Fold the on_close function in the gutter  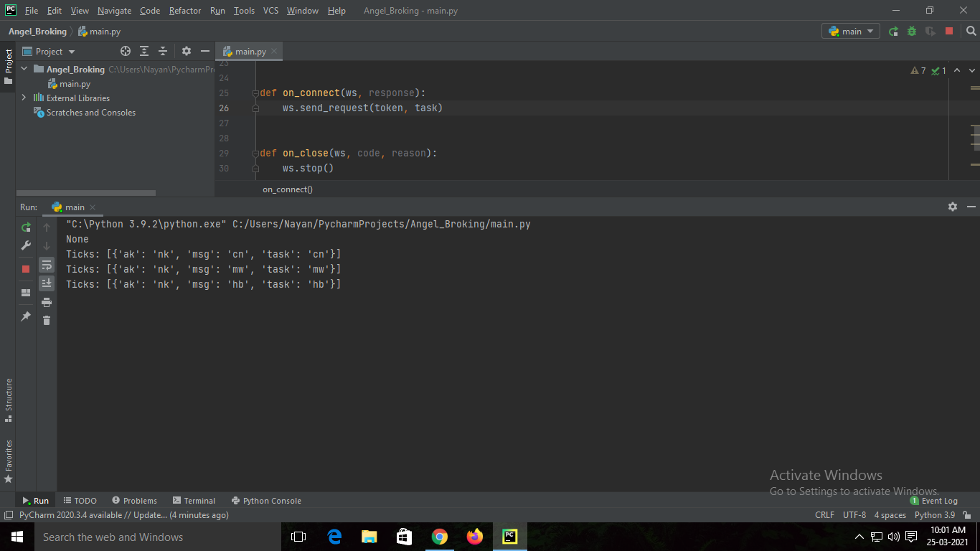[x=255, y=154]
